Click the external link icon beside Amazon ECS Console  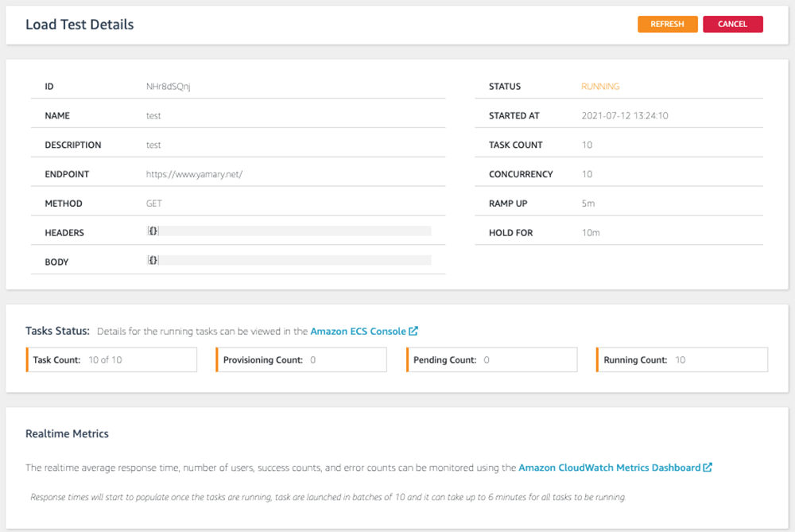point(413,331)
